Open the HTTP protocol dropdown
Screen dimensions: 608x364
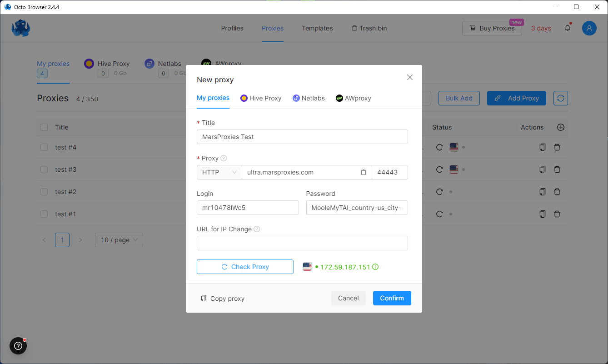pyautogui.click(x=219, y=172)
